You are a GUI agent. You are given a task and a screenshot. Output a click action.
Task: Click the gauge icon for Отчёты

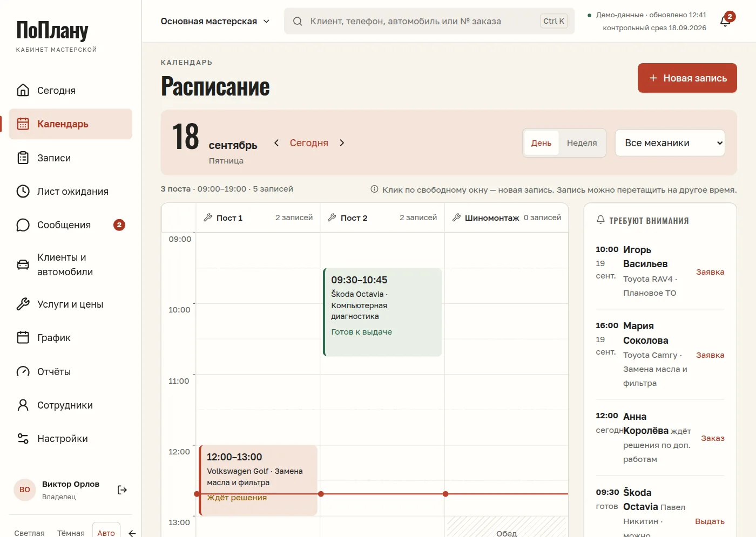(23, 372)
